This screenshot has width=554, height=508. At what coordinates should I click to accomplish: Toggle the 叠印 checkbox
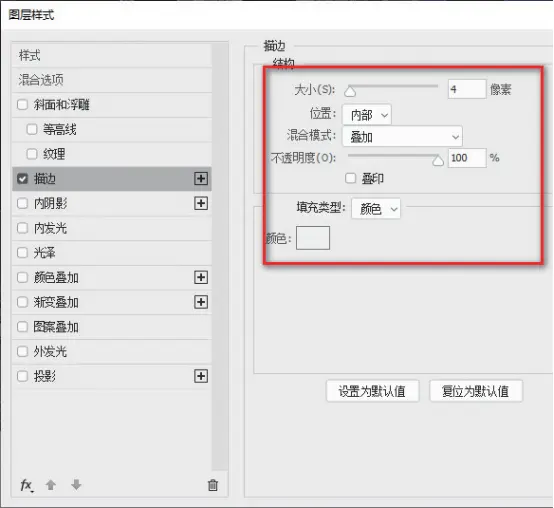click(350, 178)
